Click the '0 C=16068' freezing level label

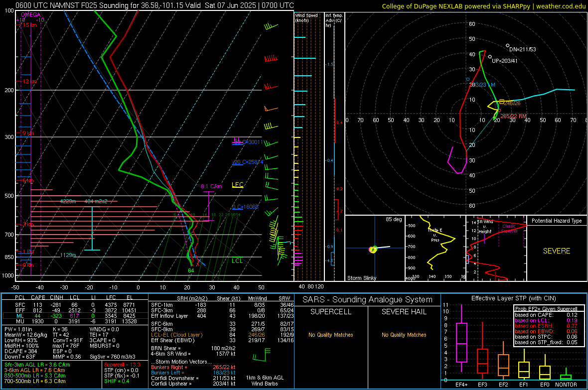coord(246,207)
